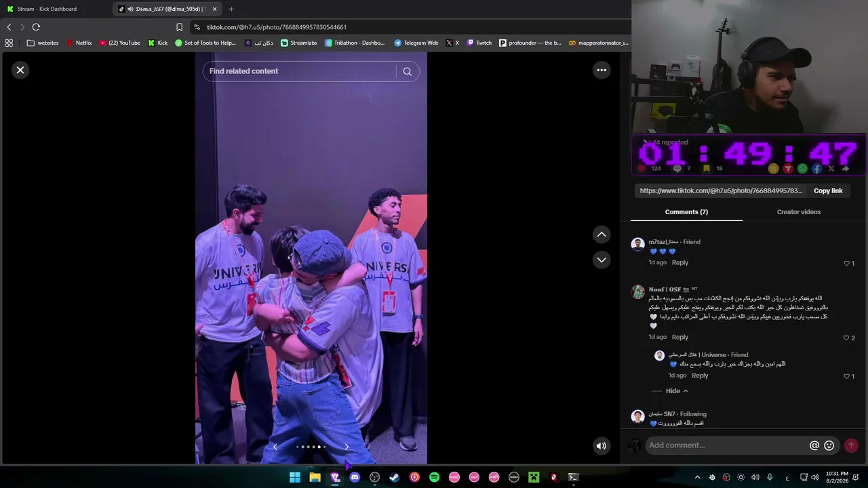The height and width of the screenshot is (488, 868).
Task: Open Discord from the taskbar
Action: pos(355,477)
